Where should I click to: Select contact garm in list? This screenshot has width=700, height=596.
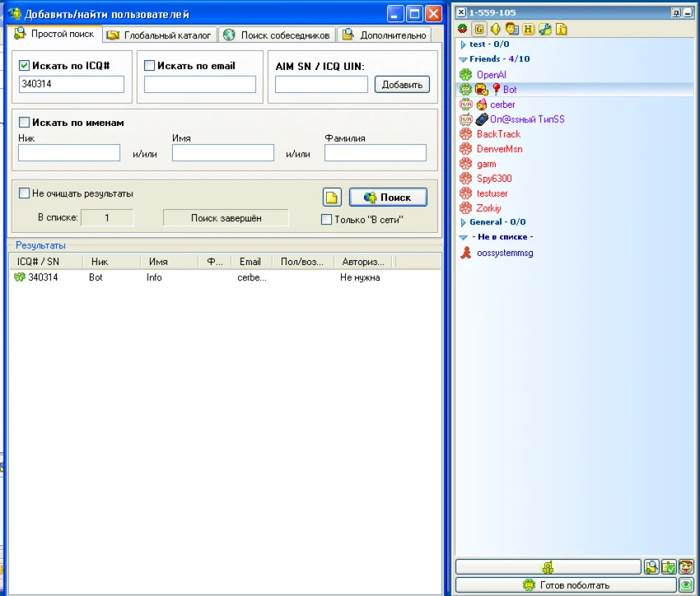coord(486,164)
